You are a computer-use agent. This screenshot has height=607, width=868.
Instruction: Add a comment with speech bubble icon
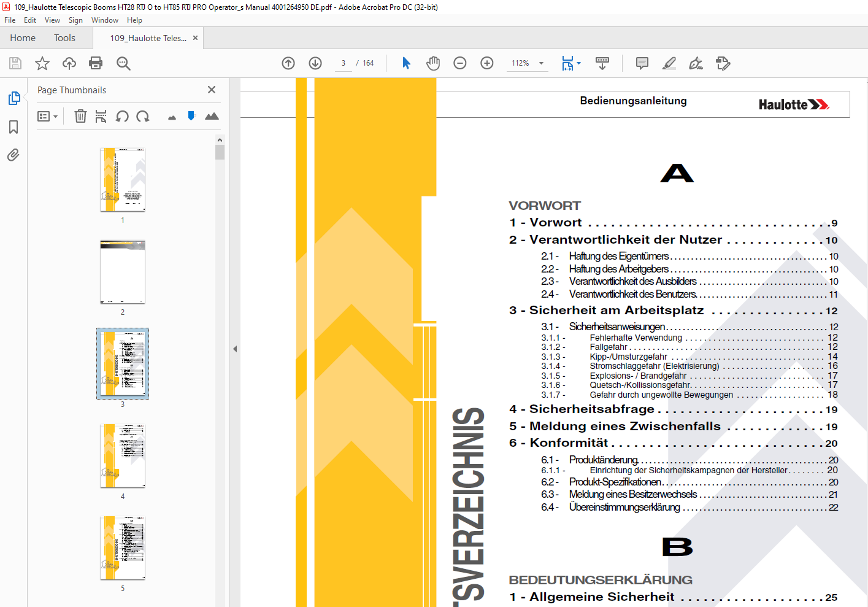642,63
